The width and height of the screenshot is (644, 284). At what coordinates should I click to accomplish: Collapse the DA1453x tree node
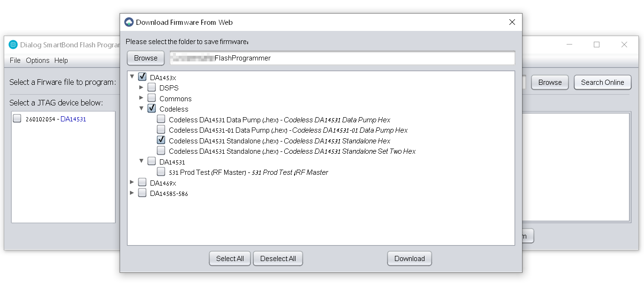coord(132,76)
